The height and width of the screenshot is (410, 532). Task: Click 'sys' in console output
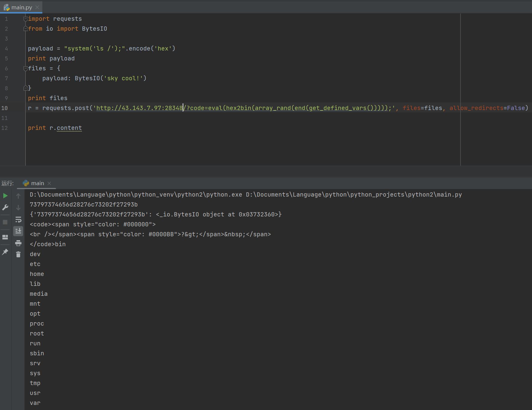point(35,373)
